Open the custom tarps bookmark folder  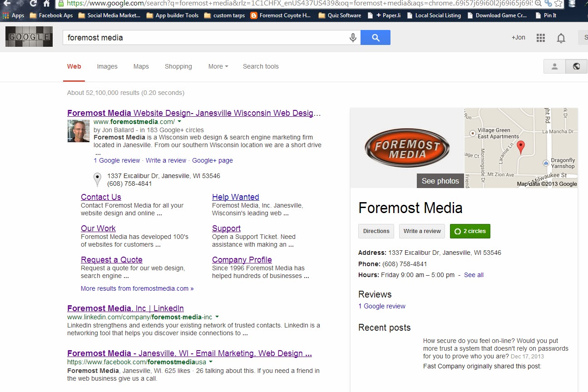pos(224,15)
